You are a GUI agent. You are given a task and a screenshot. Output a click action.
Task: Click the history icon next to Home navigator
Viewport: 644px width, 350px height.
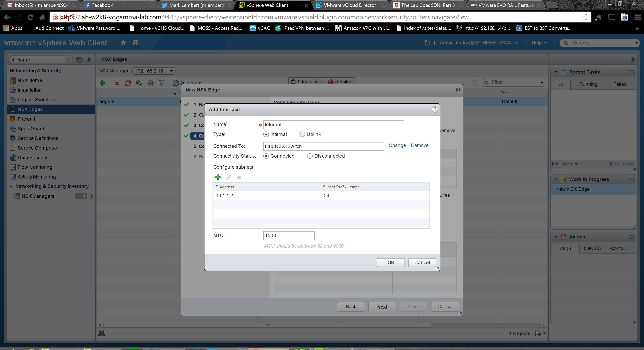coord(79,60)
